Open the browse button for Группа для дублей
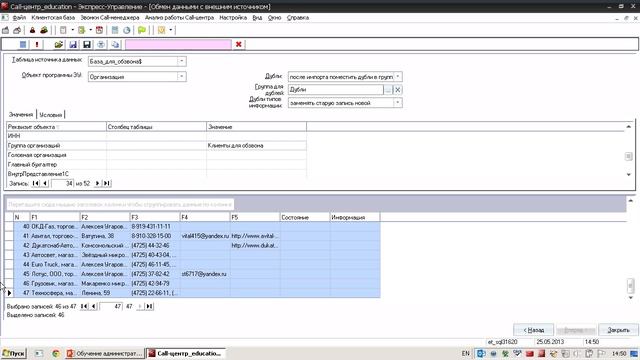The image size is (640, 360). pyautogui.click(x=388, y=89)
